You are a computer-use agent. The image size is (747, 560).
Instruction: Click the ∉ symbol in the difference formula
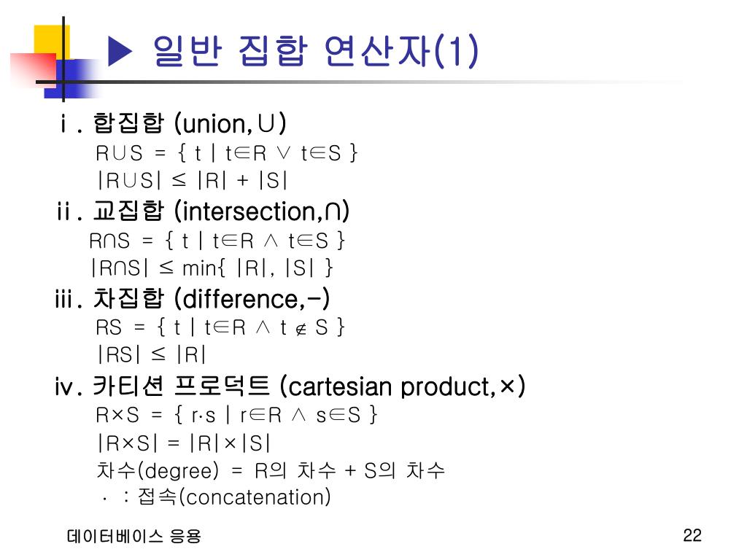[x=301, y=329]
